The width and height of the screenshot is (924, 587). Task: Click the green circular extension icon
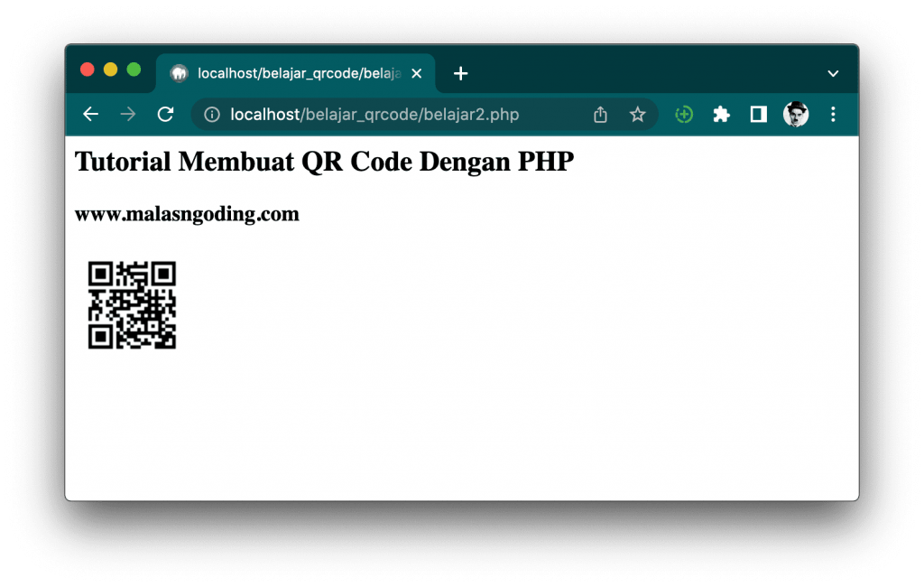pos(684,115)
